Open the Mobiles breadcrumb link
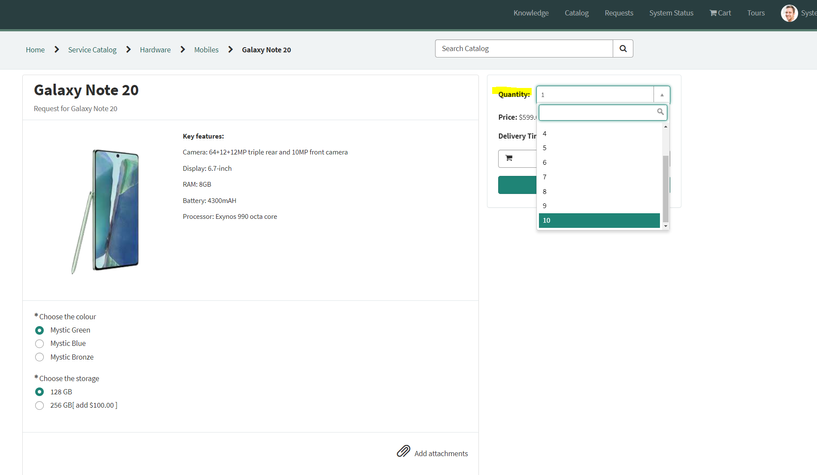Image resolution: width=817 pixels, height=475 pixels. pos(206,50)
